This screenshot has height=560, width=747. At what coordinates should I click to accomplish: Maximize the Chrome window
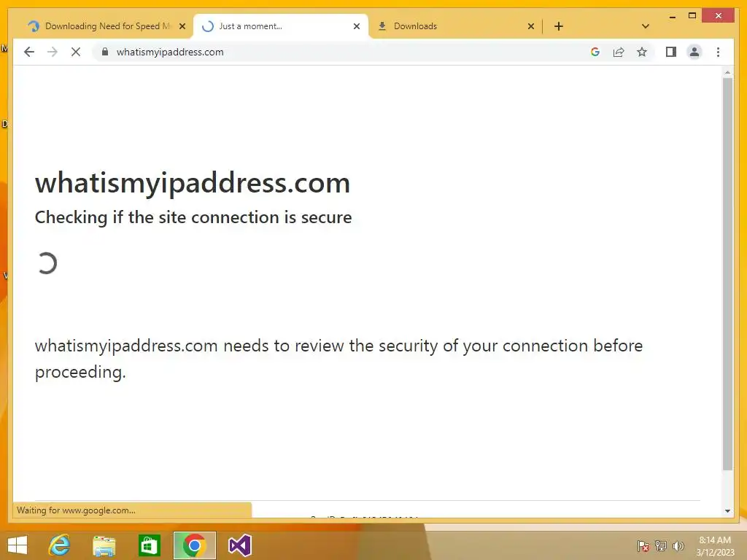(x=692, y=16)
